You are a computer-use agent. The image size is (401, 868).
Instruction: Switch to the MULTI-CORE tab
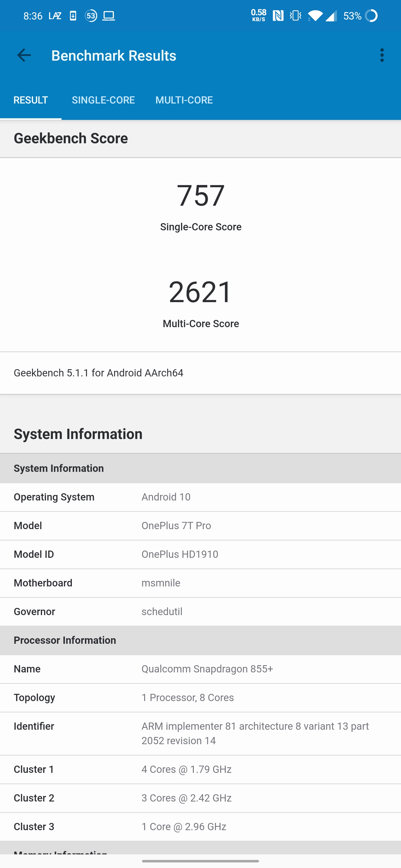tap(184, 100)
